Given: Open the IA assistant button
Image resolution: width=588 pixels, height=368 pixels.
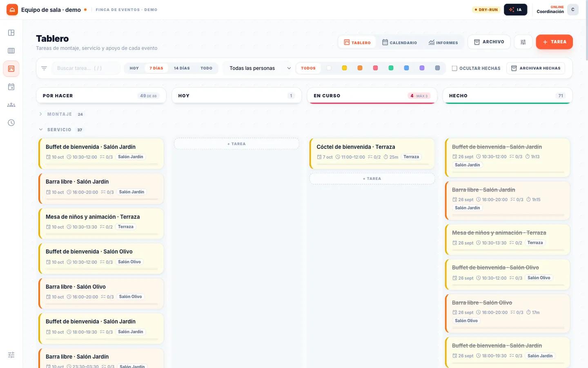Looking at the screenshot, I should [515, 9].
